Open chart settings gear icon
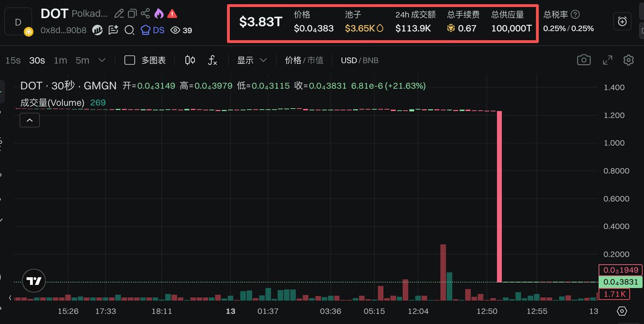Image resolution: width=644 pixels, height=324 pixels. (x=628, y=60)
